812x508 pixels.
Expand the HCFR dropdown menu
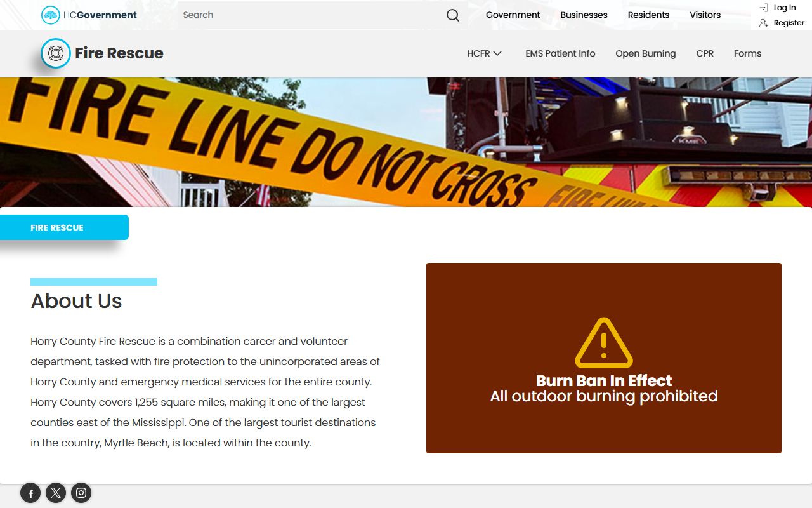click(x=485, y=53)
